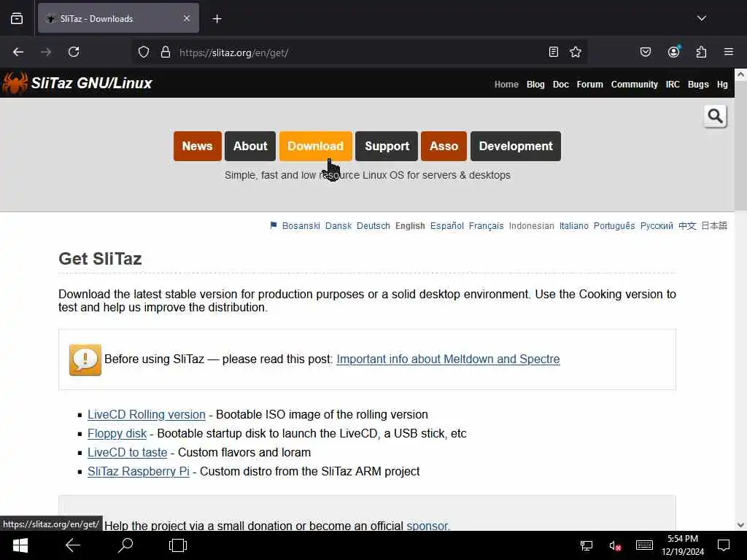Click page scrollbar down arrow

(740, 525)
